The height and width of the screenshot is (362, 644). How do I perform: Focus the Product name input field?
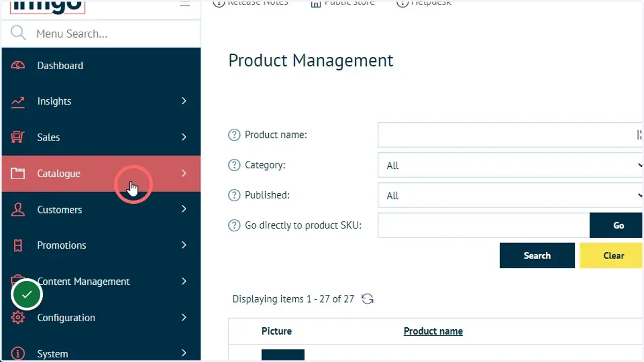coord(510,135)
